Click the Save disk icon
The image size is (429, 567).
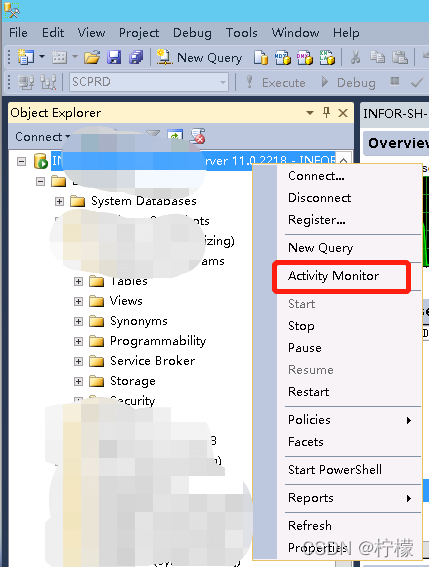114,57
